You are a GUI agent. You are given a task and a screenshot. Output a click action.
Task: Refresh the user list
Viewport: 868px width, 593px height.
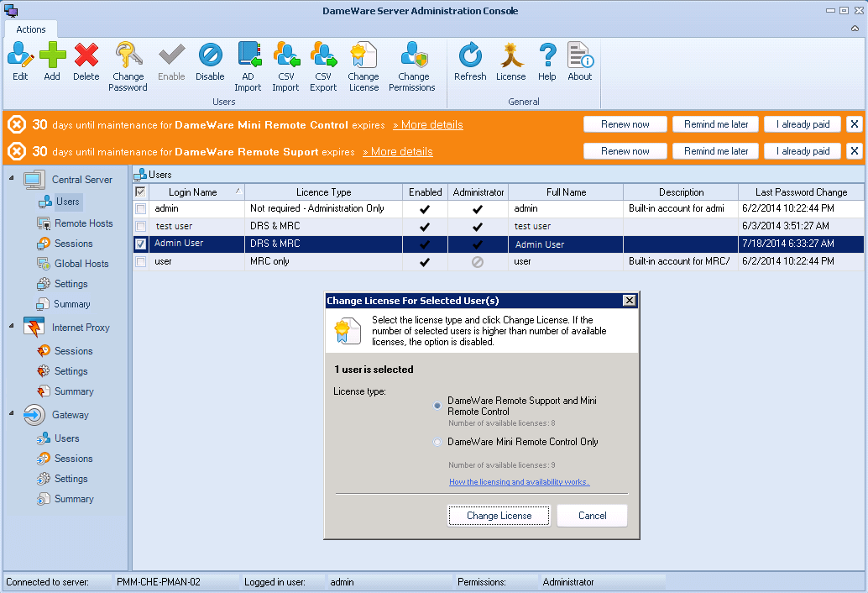click(470, 61)
